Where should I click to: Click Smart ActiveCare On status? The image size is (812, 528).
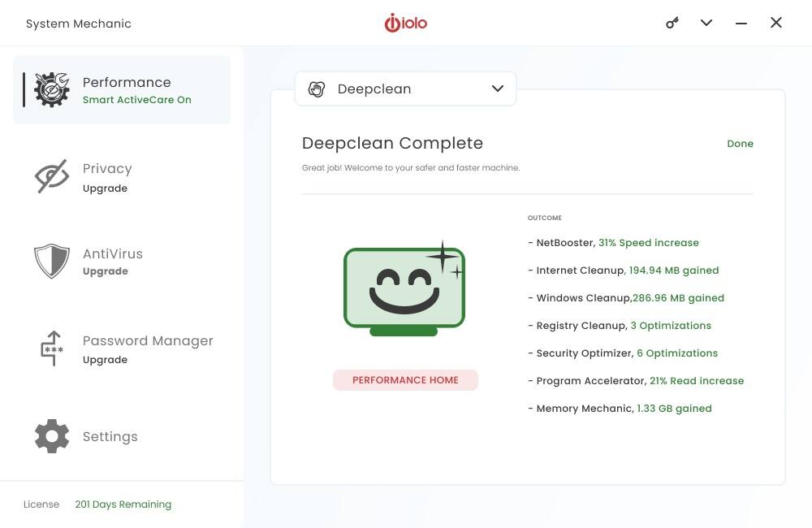pos(137,99)
